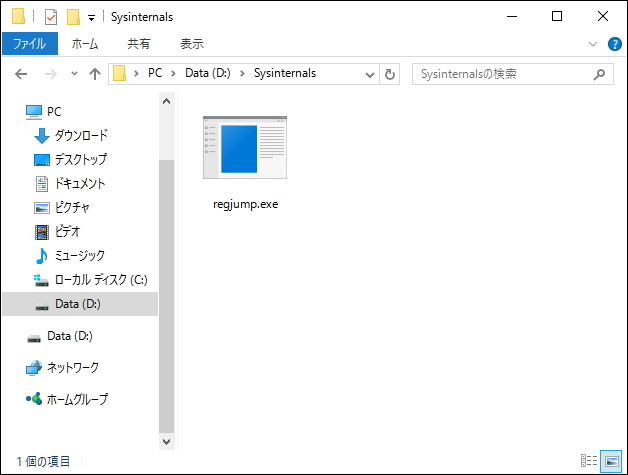628x475 pixels.
Task: Click the document icon beside ドキュメント
Action: point(42,184)
